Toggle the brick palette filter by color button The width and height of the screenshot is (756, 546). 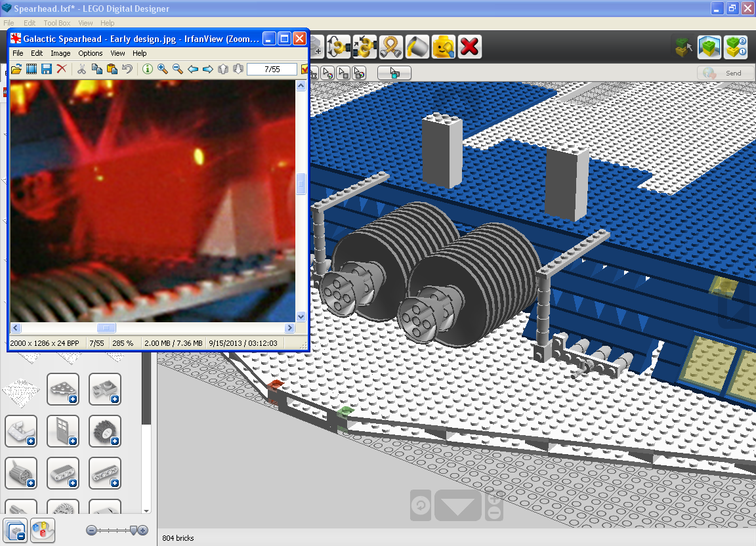point(43,530)
